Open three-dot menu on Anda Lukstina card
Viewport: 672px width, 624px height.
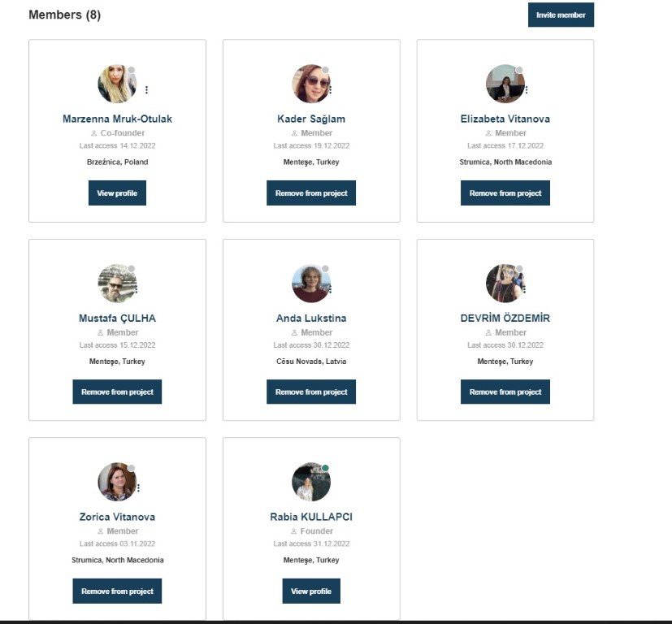[x=330, y=289]
